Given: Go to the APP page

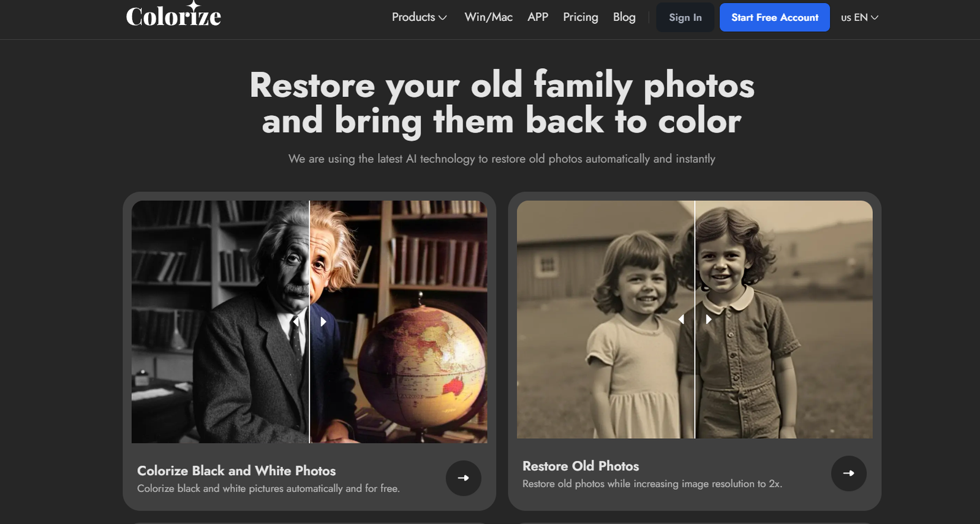Looking at the screenshot, I should tap(538, 17).
